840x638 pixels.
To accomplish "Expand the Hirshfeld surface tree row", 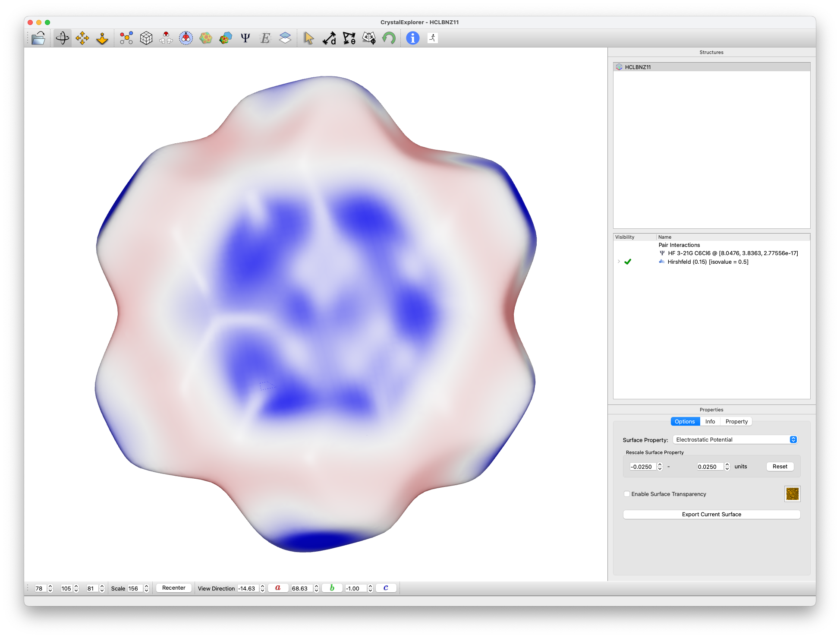I will point(619,262).
